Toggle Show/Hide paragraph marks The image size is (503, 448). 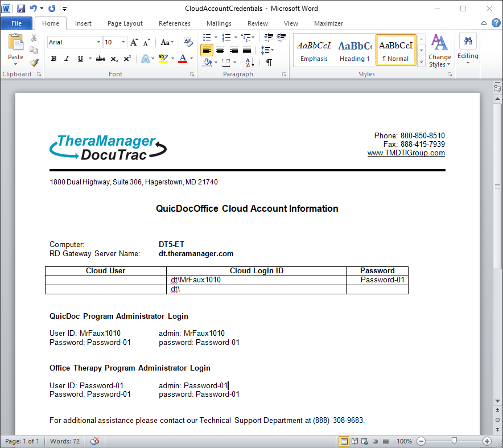click(x=269, y=62)
